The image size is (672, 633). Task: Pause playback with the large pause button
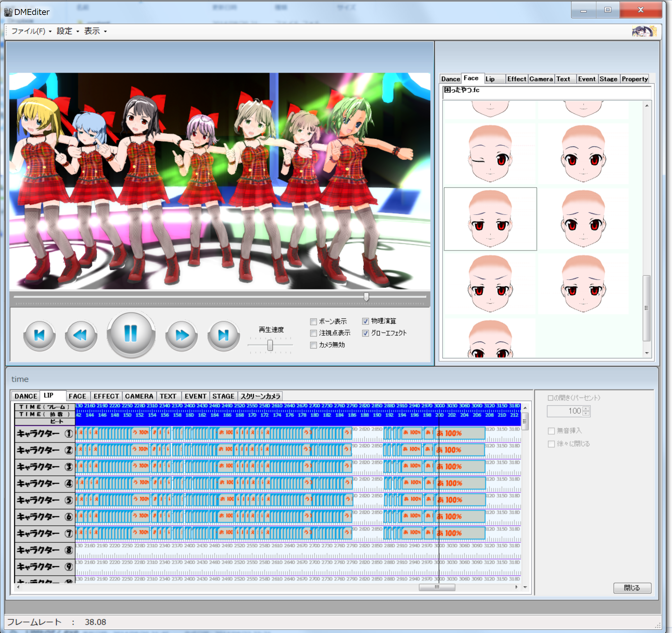pyautogui.click(x=131, y=334)
